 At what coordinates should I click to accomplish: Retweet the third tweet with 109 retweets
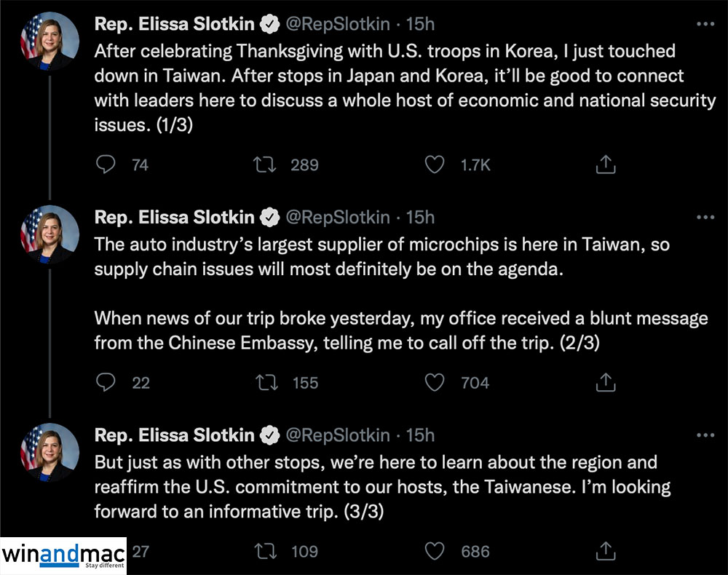pyautogui.click(x=264, y=551)
